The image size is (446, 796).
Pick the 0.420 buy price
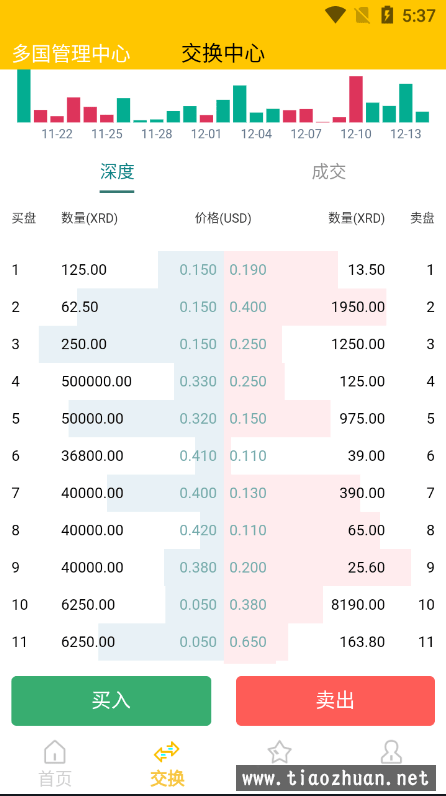(198, 530)
